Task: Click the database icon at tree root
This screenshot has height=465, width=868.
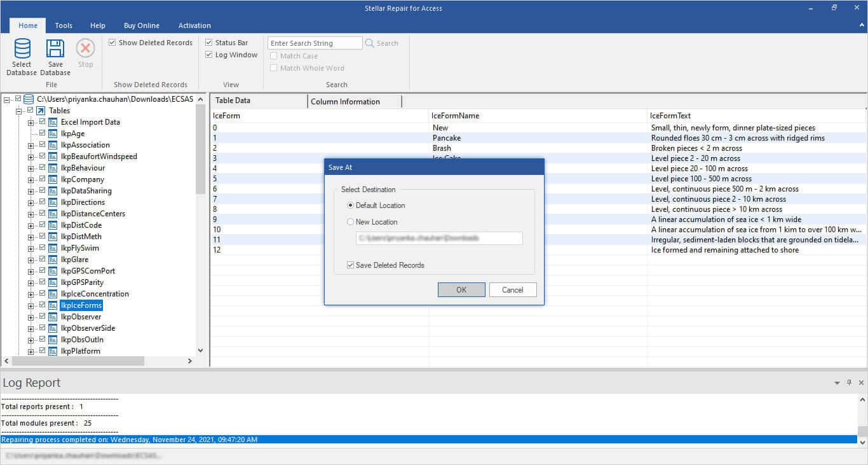Action: [29, 99]
